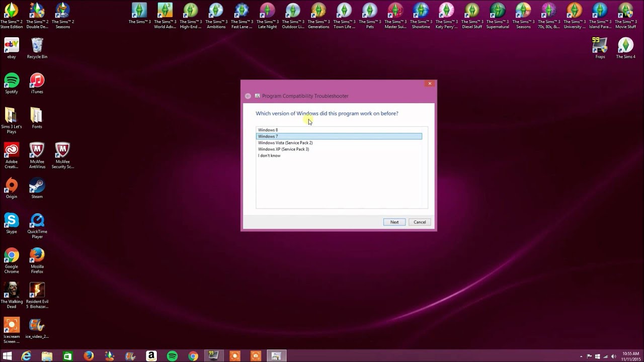
Task: Open the Windows Store taskbar icon
Action: (68, 356)
